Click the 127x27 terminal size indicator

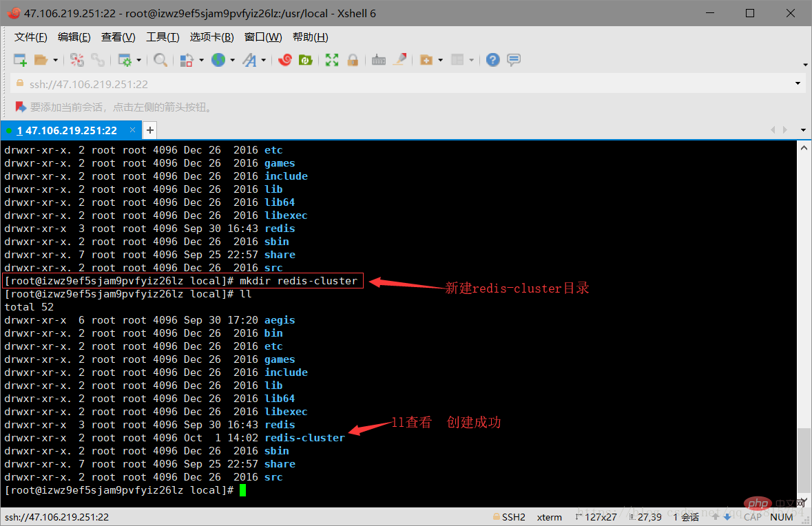[596, 517]
